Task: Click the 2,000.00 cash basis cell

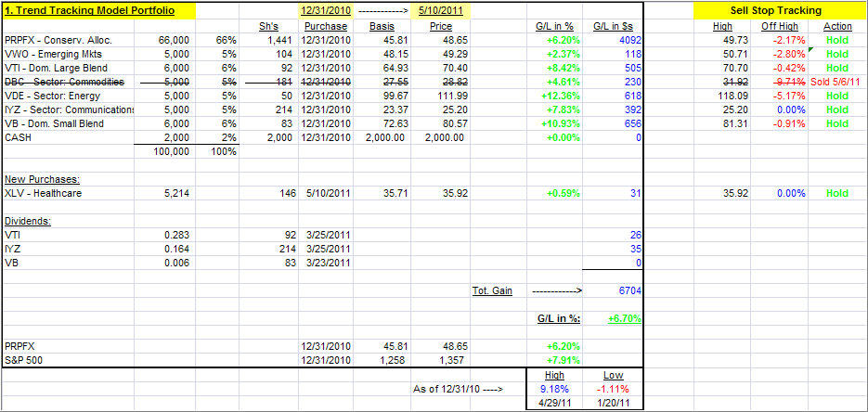Action: coord(381,137)
